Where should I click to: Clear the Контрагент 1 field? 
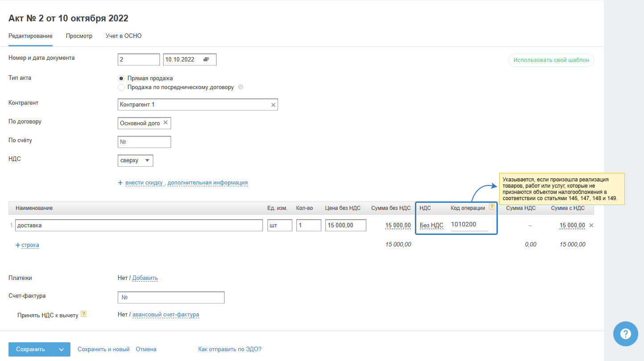click(273, 105)
